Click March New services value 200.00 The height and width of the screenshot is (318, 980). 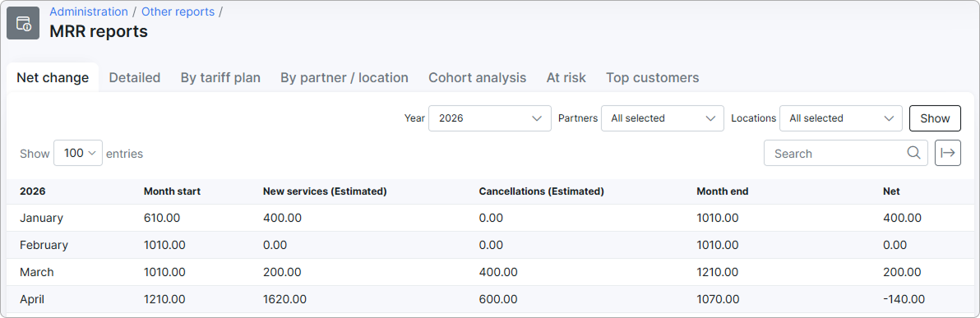point(282,272)
